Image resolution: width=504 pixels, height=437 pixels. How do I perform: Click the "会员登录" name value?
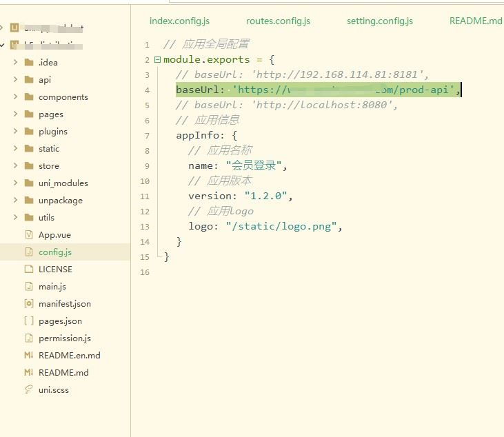point(254,165)
